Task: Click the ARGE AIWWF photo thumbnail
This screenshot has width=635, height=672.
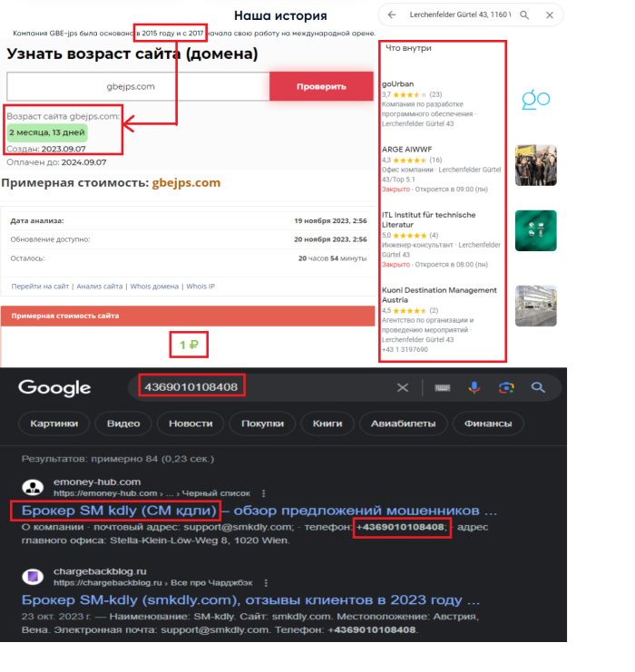Action: click(535, 165)
